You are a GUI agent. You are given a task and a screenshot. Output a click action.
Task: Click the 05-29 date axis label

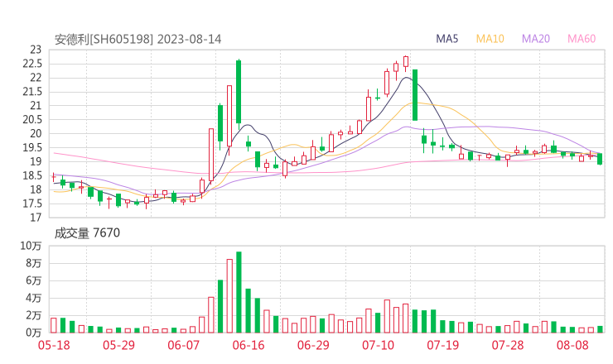click(118, 345)
